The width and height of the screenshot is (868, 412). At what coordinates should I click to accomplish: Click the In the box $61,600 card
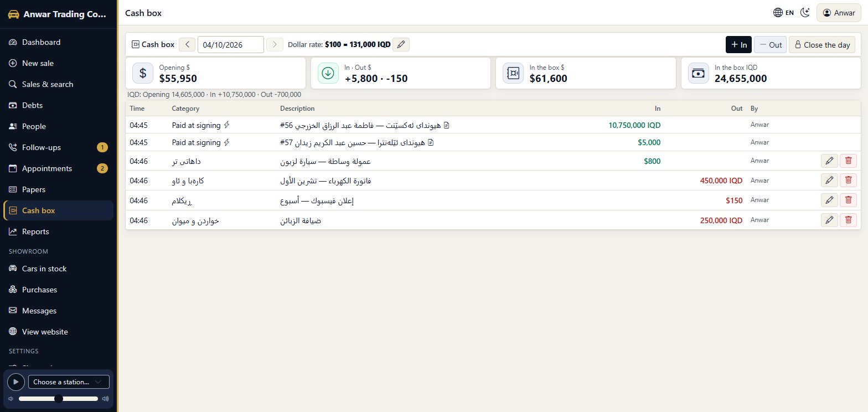[x=586, y=73]
